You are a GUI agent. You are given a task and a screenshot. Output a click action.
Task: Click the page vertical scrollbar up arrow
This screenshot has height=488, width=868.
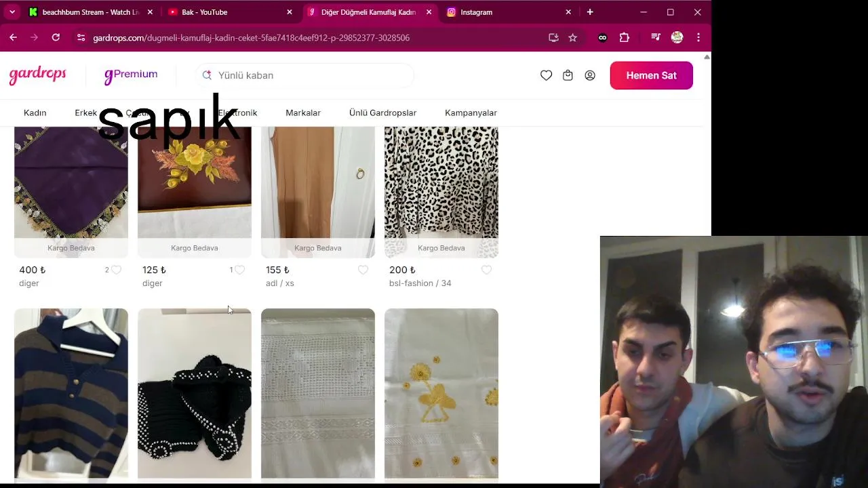(x=707, y=57)
